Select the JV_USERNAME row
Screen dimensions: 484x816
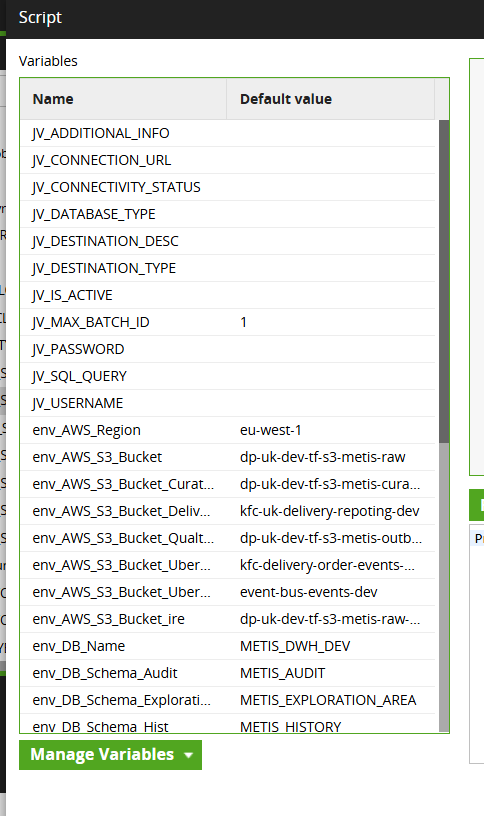[227, 403]
